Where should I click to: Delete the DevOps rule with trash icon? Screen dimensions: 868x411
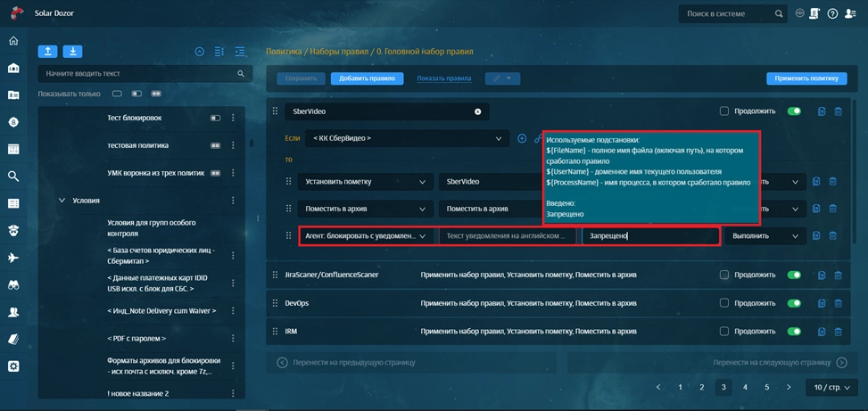coord(838,303)
